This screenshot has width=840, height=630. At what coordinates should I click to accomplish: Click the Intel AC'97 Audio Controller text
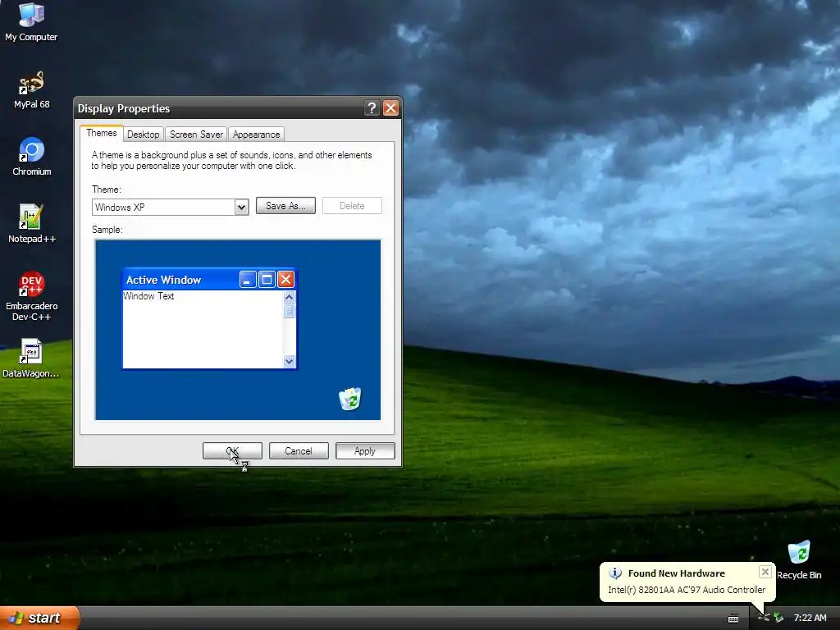(687, 590)
